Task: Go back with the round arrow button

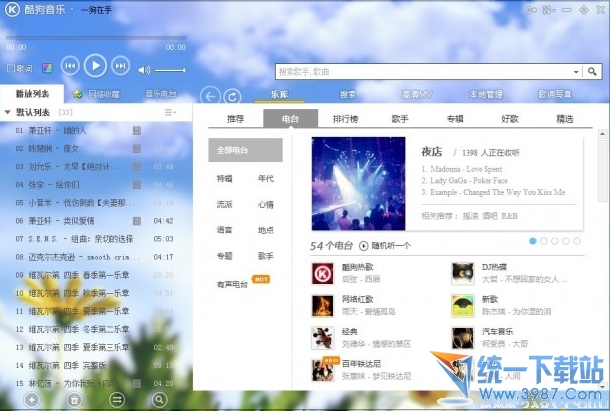Action: (210, 96)
